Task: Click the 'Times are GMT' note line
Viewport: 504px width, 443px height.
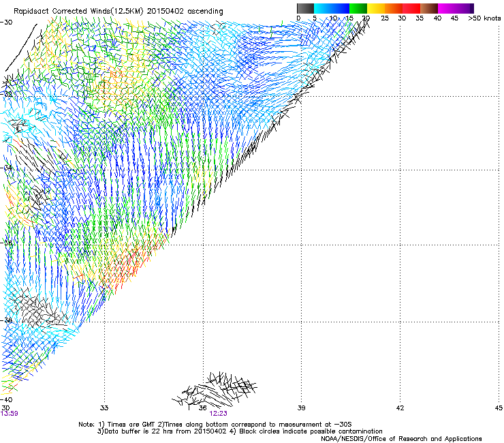Action: 215,425
